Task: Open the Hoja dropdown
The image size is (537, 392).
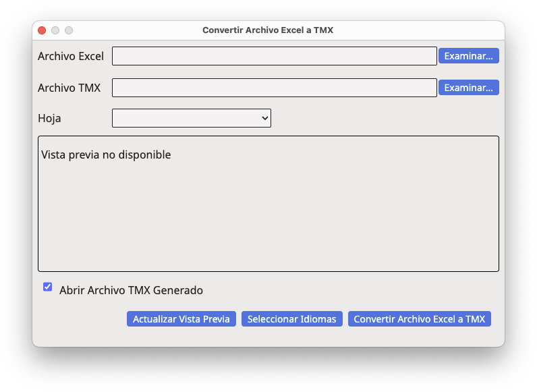Action: [192, 118]
